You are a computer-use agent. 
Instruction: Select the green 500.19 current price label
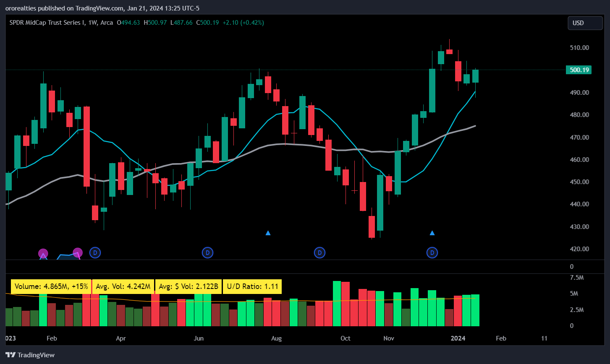coord(579,70)
